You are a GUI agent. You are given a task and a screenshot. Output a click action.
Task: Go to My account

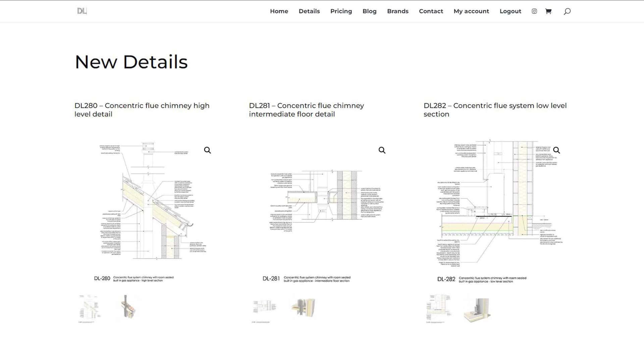point(471,11)
